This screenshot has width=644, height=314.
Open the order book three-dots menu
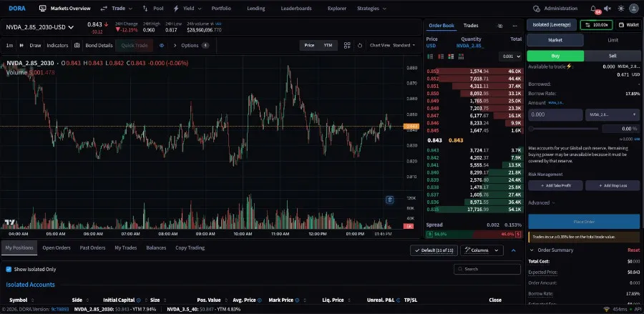514,26
